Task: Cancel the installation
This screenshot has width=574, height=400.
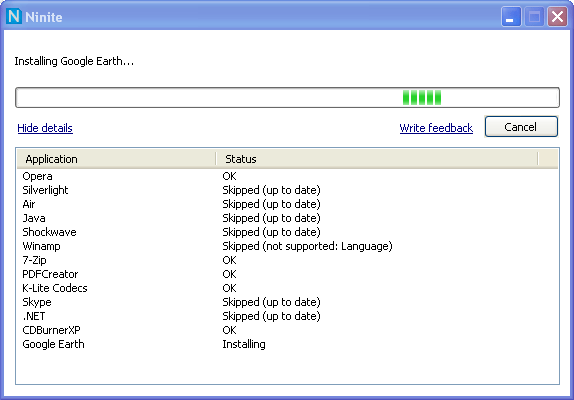Action: pyautogui.click(x=521, y=127)
